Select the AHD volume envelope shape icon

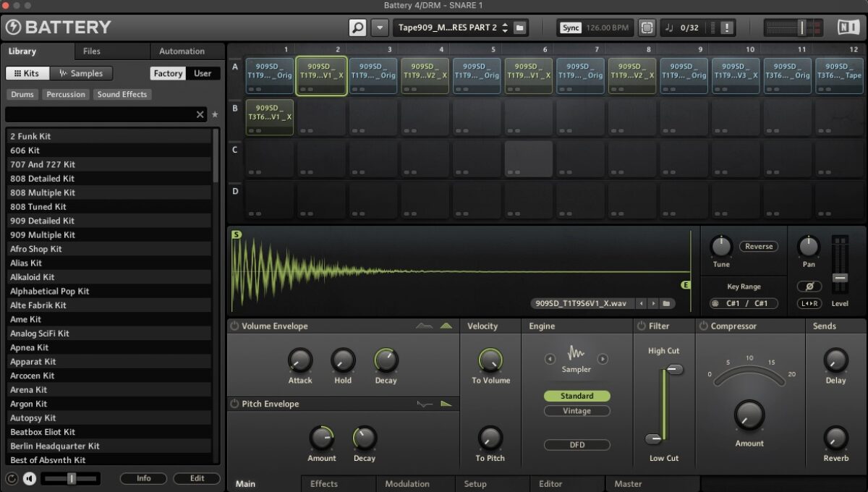point(425,326)
